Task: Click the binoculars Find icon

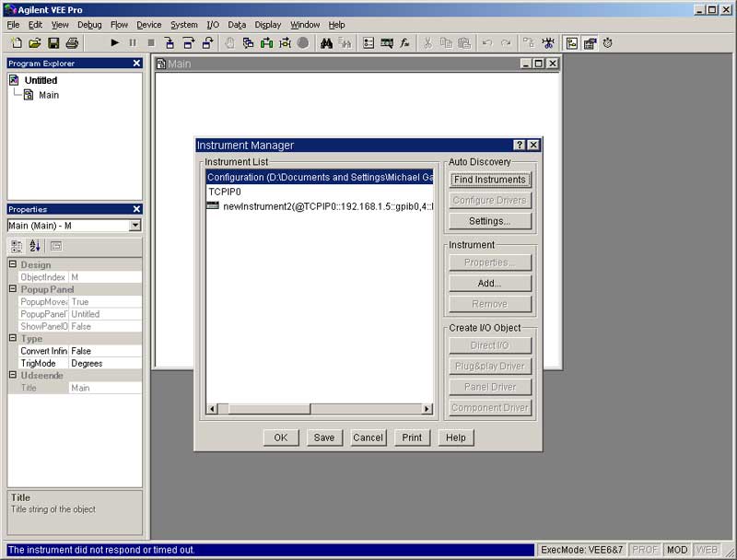Action: tap(326, 43)
